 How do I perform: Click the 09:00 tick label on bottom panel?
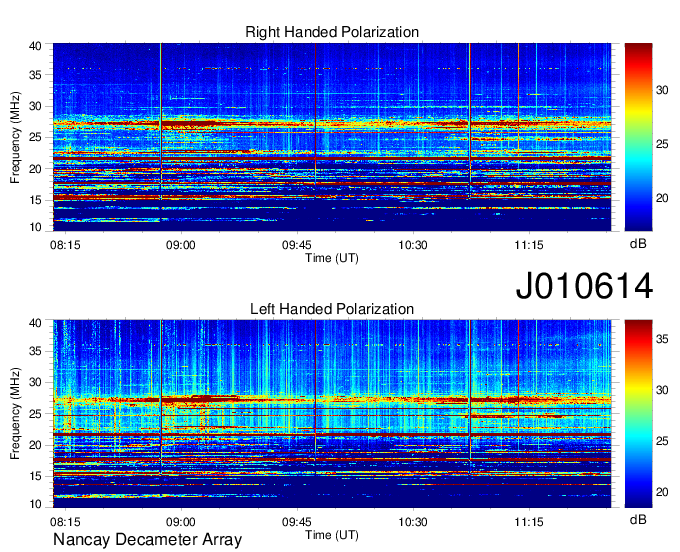pyautogui.click(x=181, y=522)
